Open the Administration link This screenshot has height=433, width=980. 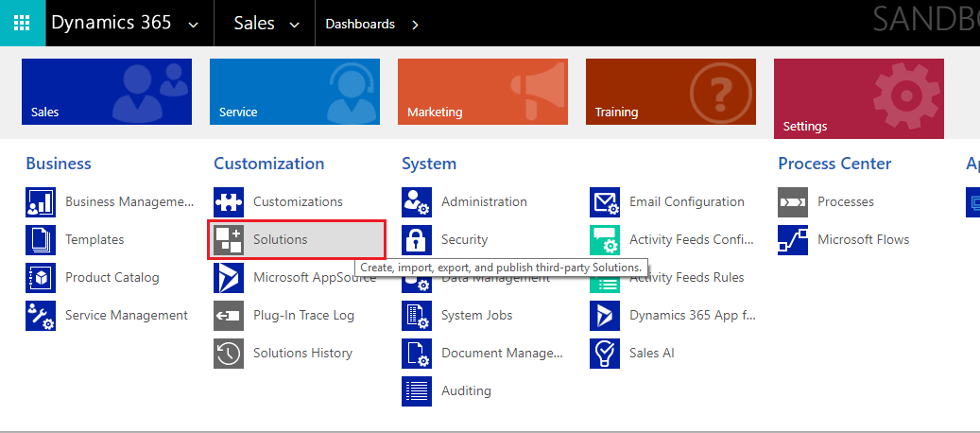coord(484,202)
